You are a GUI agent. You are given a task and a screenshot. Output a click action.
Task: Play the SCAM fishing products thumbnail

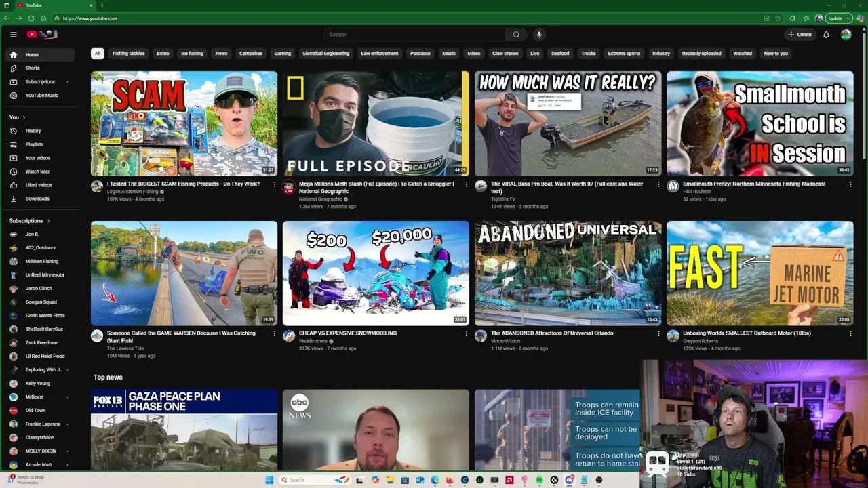coord(184,123)
